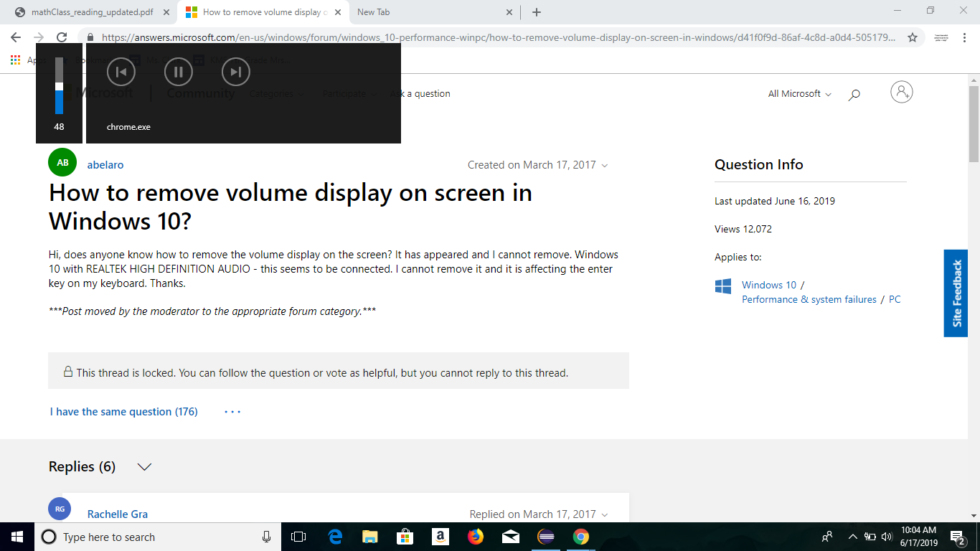This screenshot has width=980, height=551.
Task: Open Action Center with 2 notifications
Action: click(958, 537)
